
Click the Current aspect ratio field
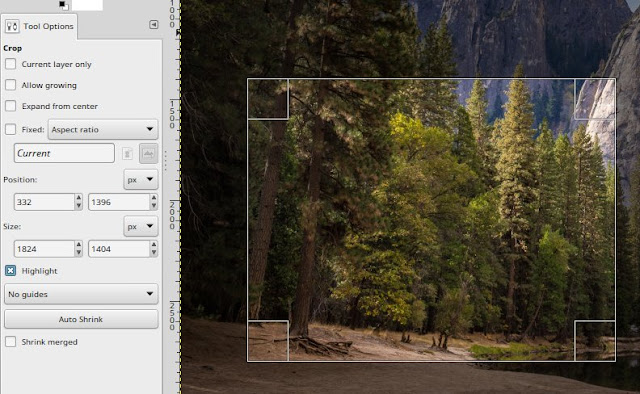64,153
